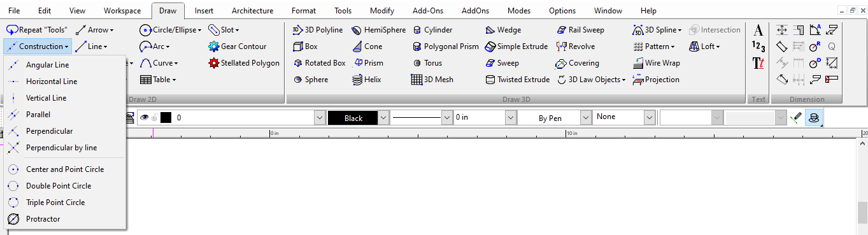Open the Architecture ribbon tab

point(252,11)
